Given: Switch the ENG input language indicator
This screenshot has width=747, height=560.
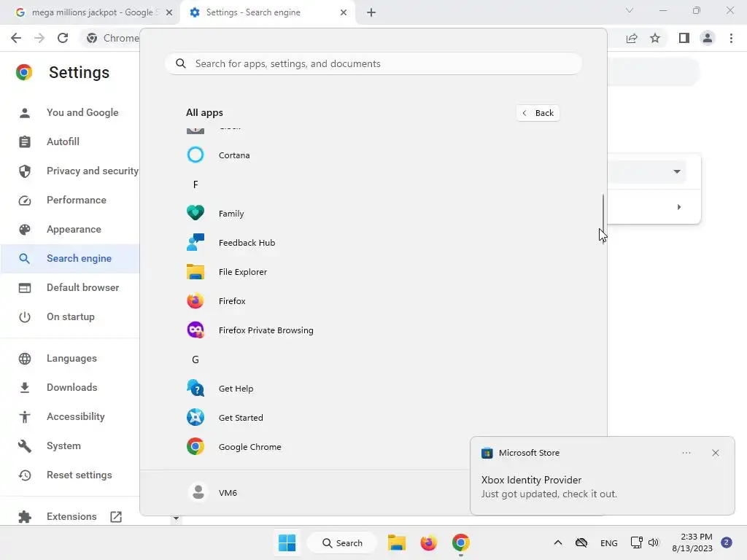Looking at the screenshot, I should [609, 542].
